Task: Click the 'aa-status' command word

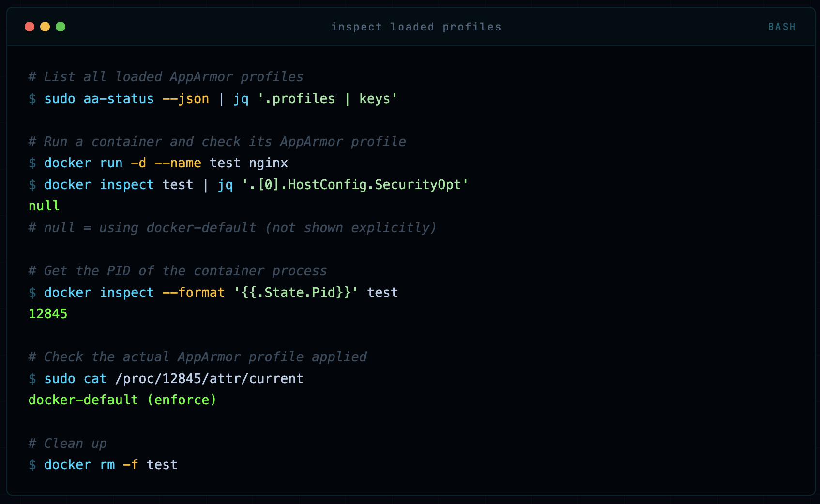Action: click(119, 99)
